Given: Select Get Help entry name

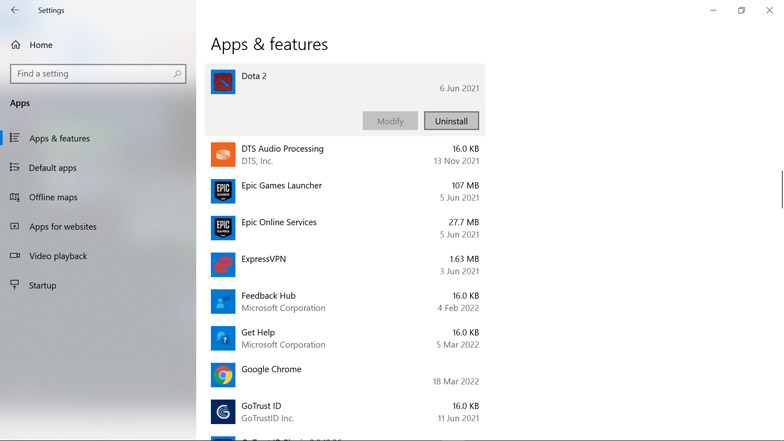Looking at the screenshot, I should point(258,332).
